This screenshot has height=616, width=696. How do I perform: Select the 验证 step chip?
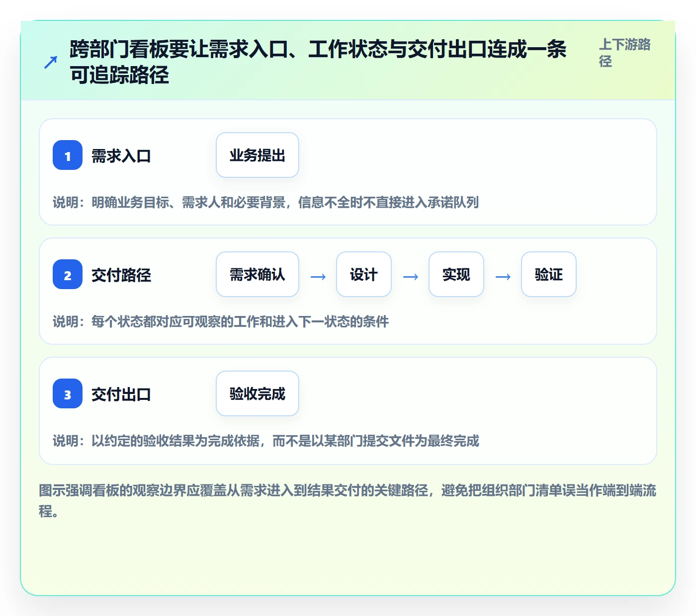click(x=549, y=274)
